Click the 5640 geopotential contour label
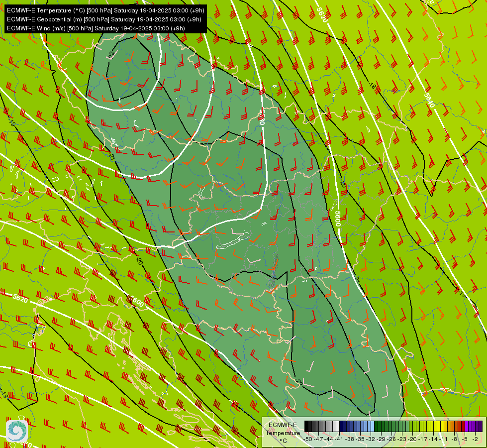 point(429,100)
